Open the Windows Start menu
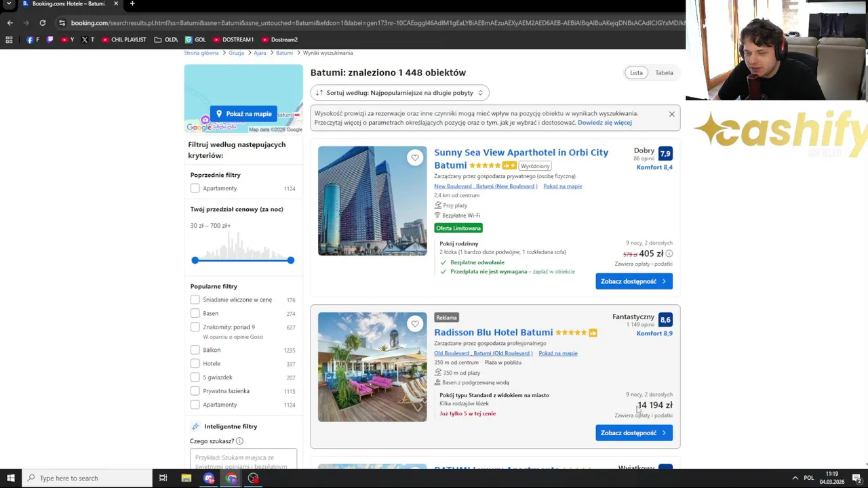868x488 pixels. (10, 478)
